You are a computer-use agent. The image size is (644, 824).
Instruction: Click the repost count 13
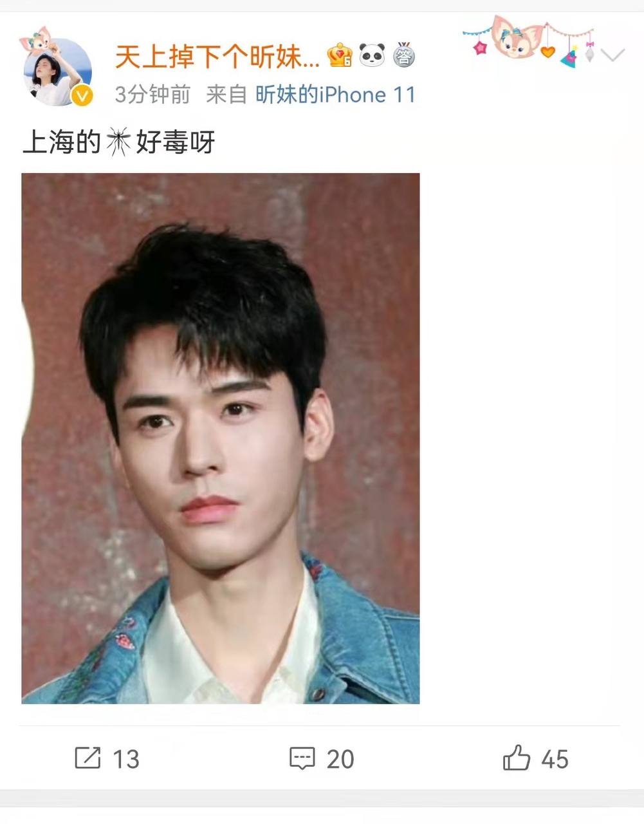(126, 759)
